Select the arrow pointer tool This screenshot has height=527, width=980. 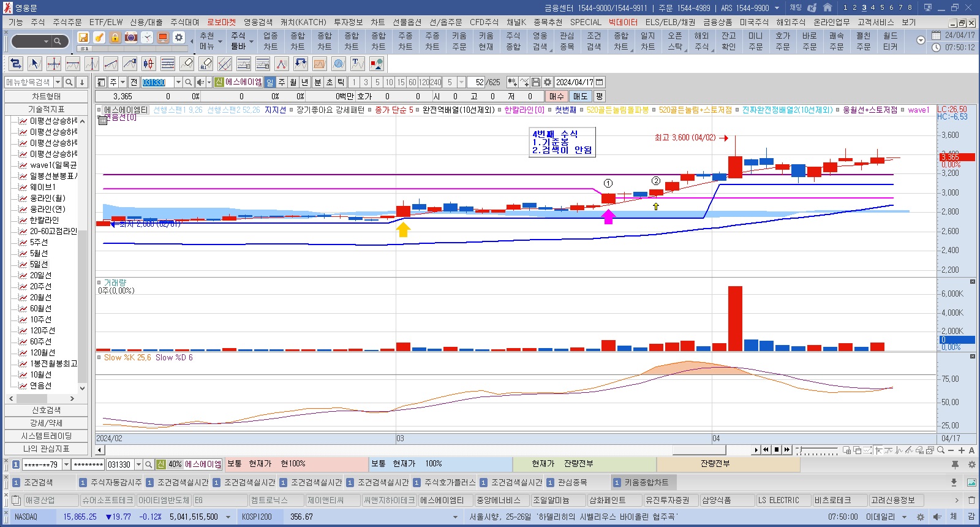35,64
